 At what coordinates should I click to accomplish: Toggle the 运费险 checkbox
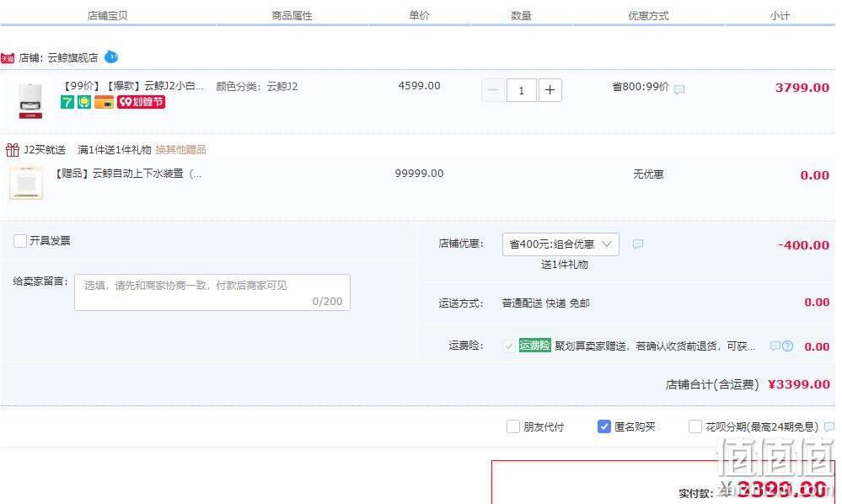[x=508, y=346]
